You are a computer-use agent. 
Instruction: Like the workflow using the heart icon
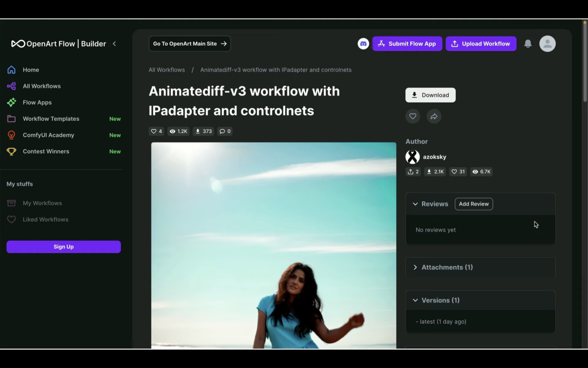(413, 116)
